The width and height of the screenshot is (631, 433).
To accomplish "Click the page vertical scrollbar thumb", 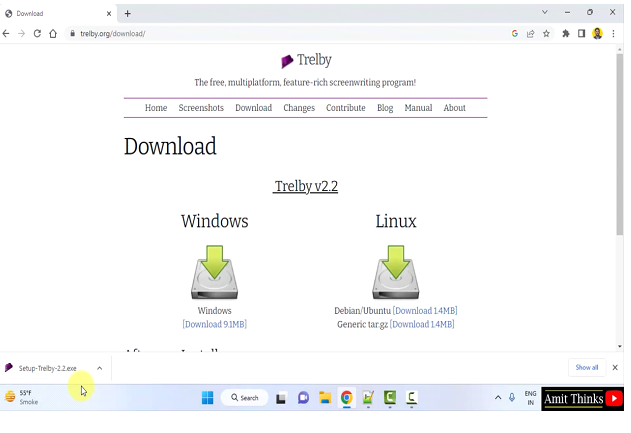I will pyautogui.click(x=620, y=145).
